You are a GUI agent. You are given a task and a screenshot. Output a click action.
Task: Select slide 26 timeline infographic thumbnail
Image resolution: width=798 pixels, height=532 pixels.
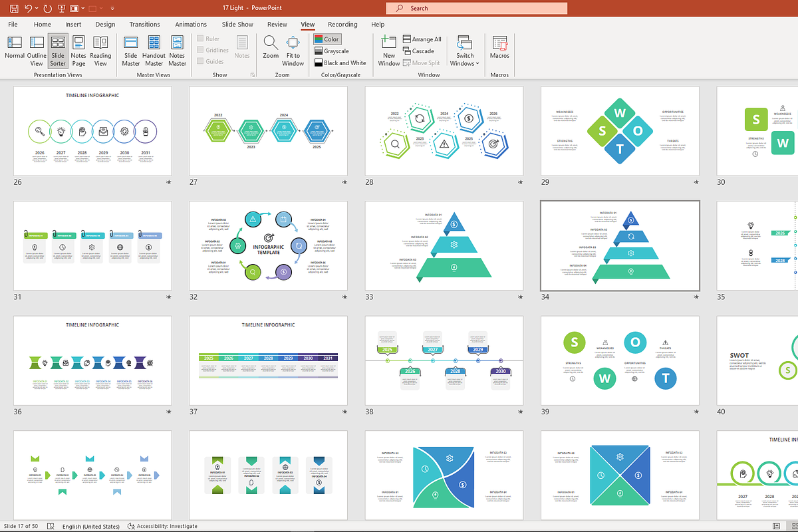(92, 131)
